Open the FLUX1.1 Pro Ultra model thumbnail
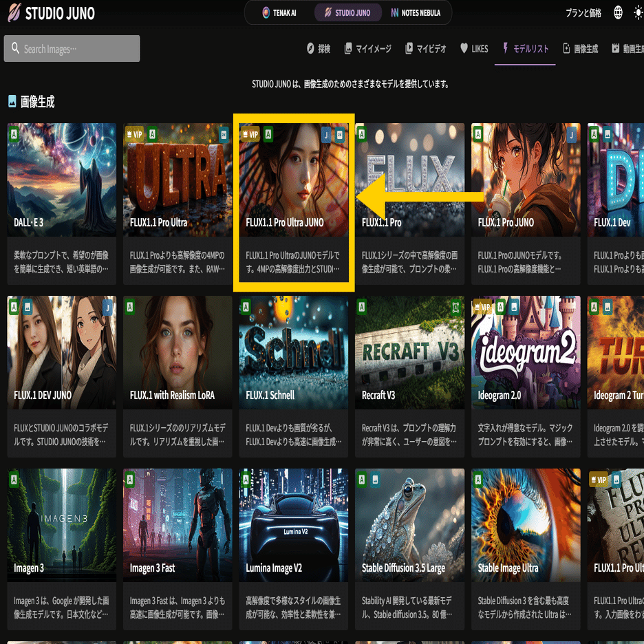 click(178, 180)
